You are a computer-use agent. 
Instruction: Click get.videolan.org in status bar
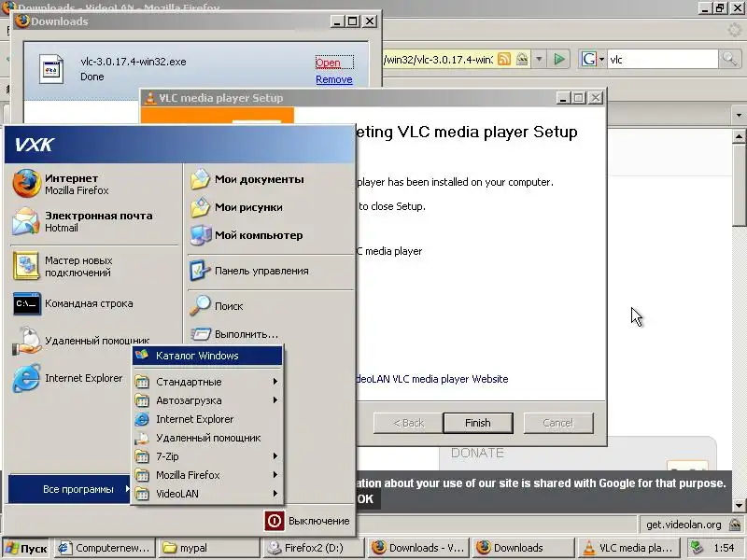[684, 525]
